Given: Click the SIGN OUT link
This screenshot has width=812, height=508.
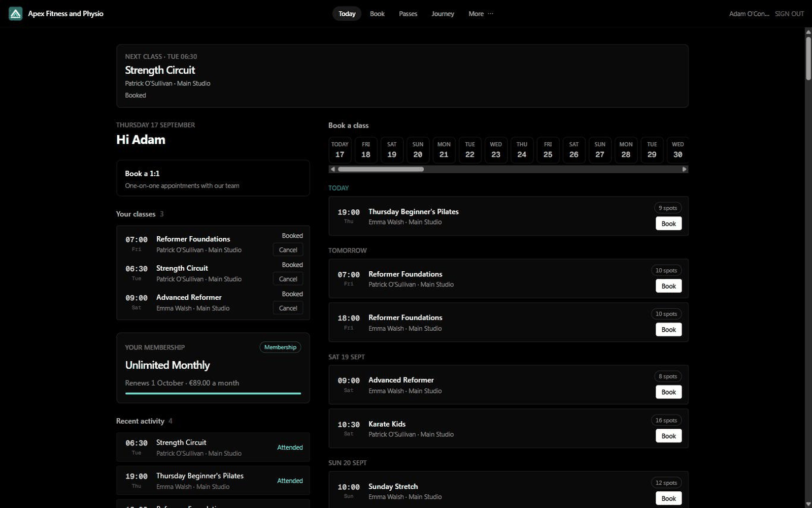Looking at the screenshot, I should [x=789, y=14].
